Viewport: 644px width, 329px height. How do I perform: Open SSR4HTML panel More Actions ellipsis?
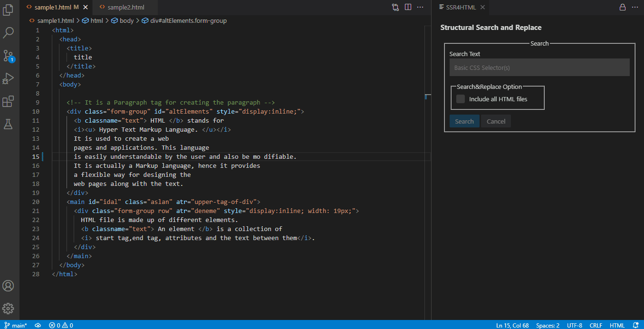point(635,7)
